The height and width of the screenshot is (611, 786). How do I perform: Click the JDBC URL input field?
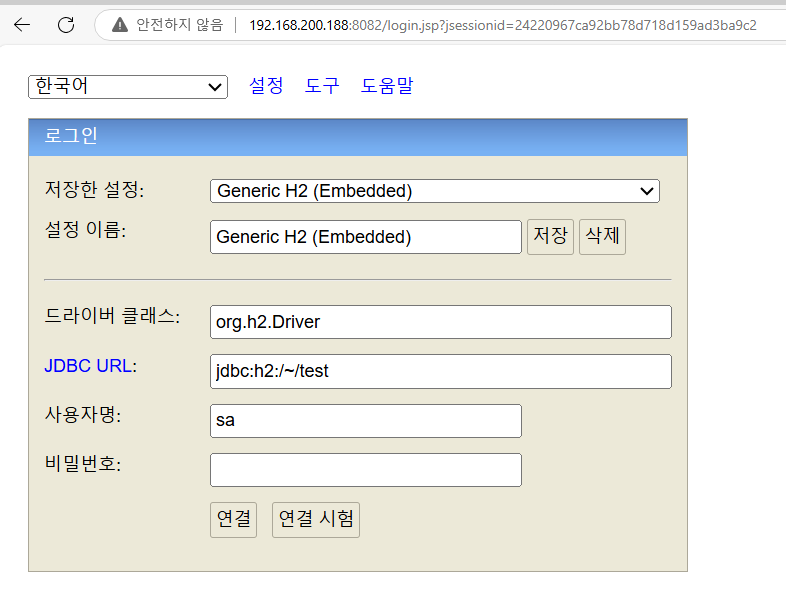tap(441, 371)
